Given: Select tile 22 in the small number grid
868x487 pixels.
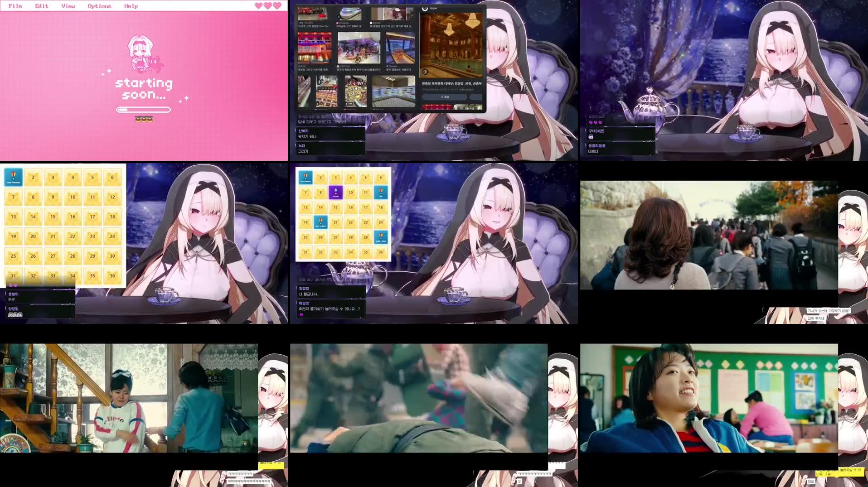Looking at the screenshot, I should (350, 222).
